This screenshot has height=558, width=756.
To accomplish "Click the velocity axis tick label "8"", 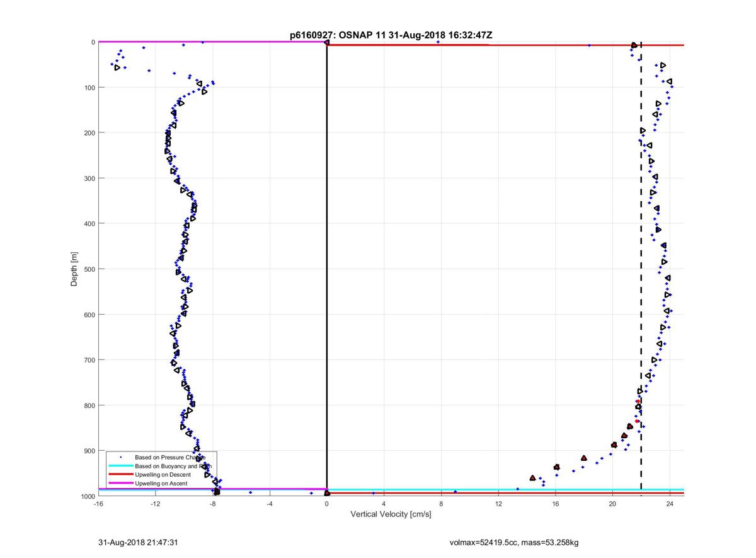I will (x=442, y=504).
